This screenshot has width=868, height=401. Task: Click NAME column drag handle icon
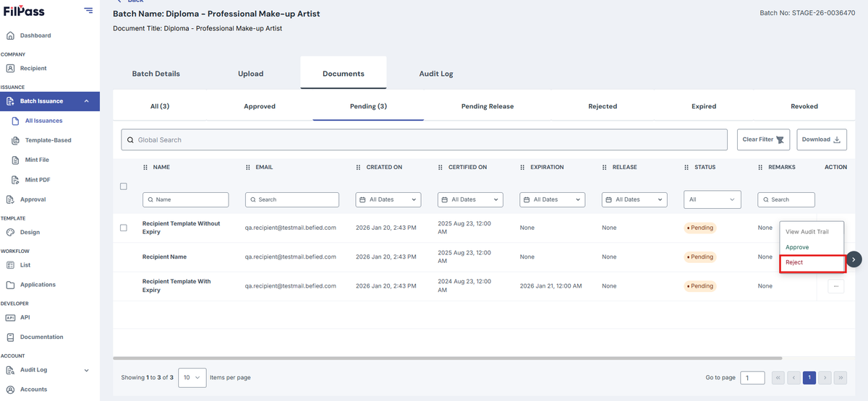(x=145, y=167)
